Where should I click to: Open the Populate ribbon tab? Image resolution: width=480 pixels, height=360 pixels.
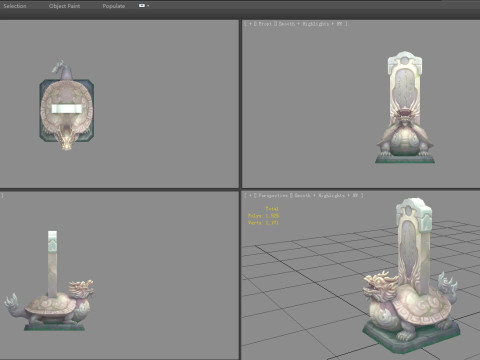(x=114, y=6)
